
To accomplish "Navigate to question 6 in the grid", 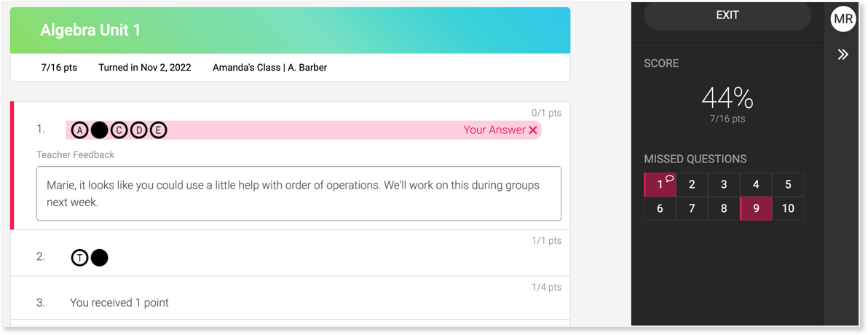I will coord(660,208).
